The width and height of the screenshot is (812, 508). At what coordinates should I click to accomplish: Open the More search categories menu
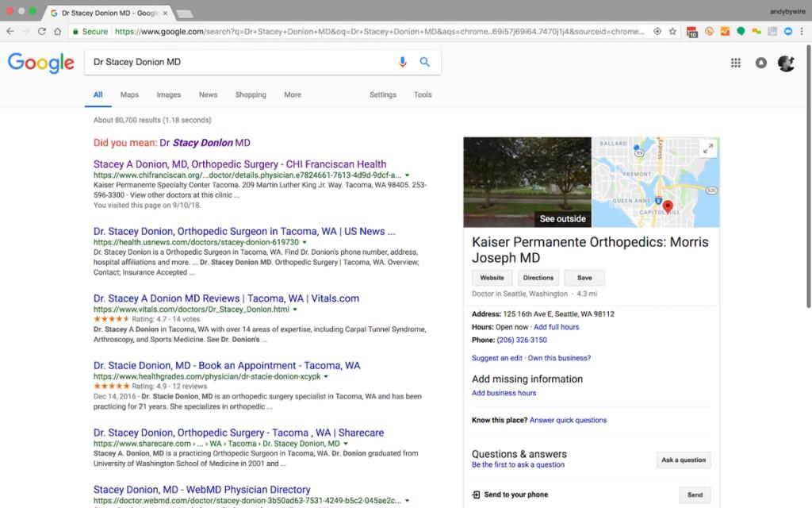pos(293,95)
